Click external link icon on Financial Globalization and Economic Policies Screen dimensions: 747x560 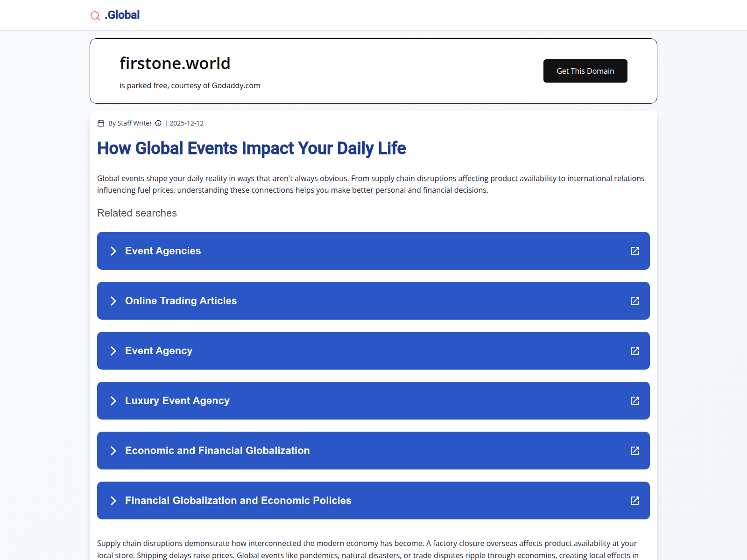pos(635,501)
